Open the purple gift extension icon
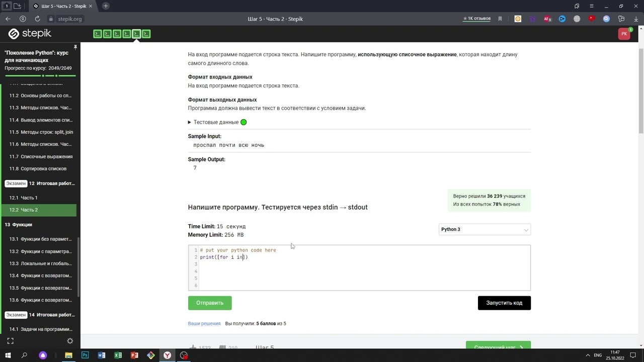 coord(533,19)
